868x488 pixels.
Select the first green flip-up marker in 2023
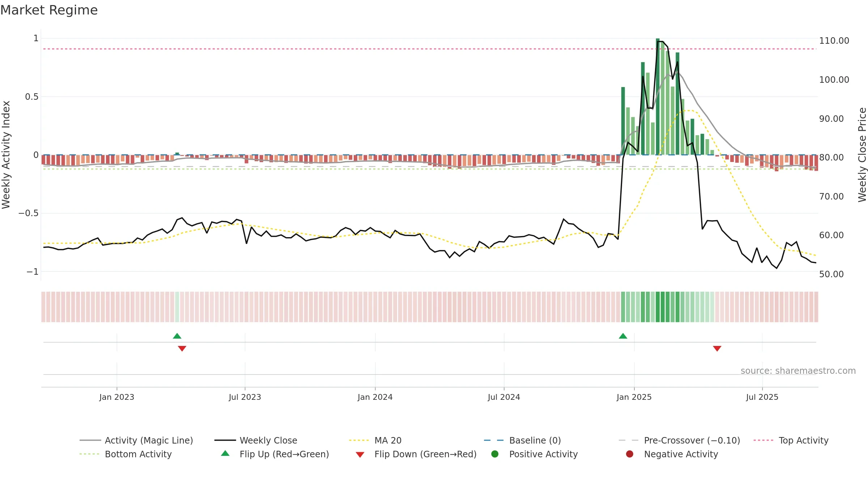(177, 336)
